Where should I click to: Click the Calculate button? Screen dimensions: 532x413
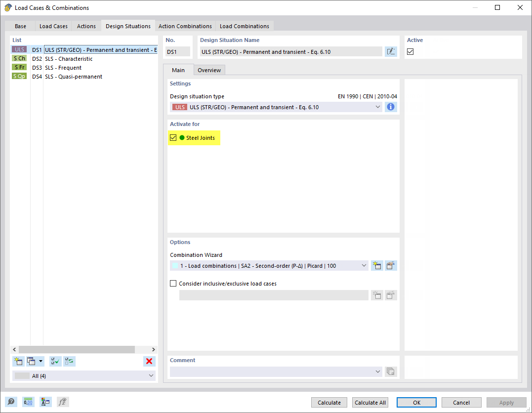pos(329,403)
